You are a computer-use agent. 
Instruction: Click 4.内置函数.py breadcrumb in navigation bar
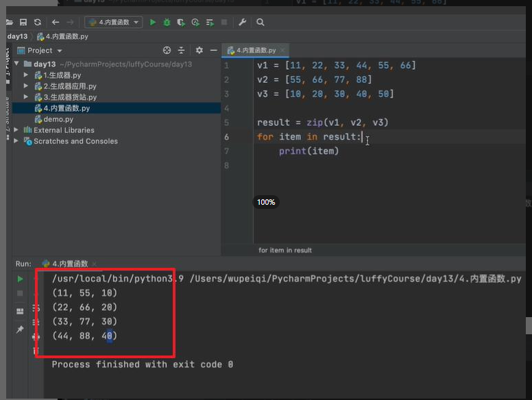pos(62,36)
